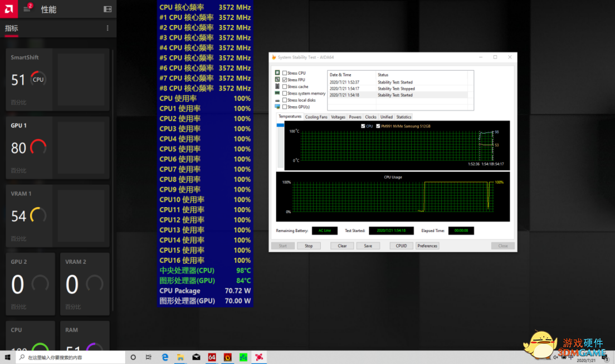Toggle the PM991 NVMe Samsung graph checkbox
The width and height of the screenshot is (615, 364).
pyautogui.click(x=378, y=126)
